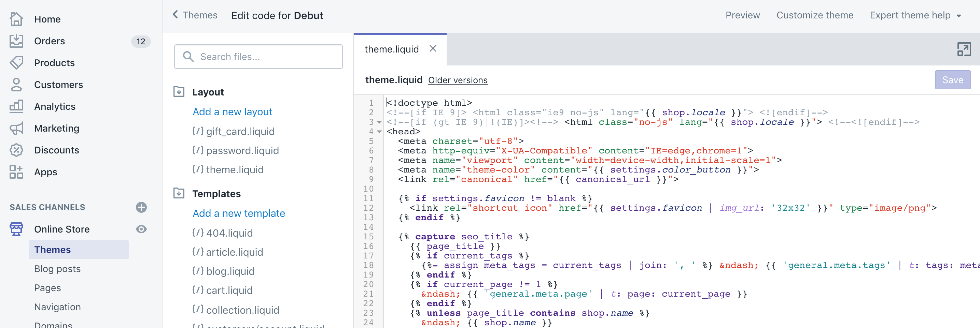Go to Customers page

[59, 85]
